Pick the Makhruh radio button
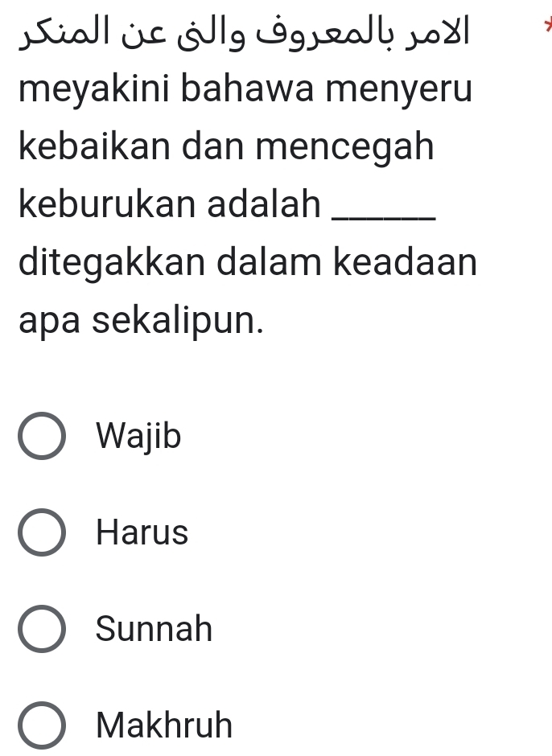Viewport: 552px width, 756px height. tap(43, 725)
